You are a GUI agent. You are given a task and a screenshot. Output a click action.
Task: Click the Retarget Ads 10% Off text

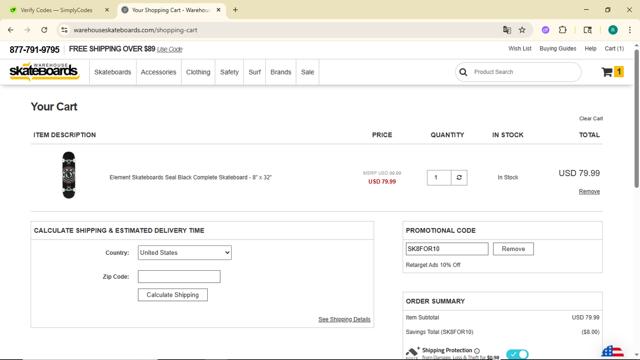click(433, 265)
